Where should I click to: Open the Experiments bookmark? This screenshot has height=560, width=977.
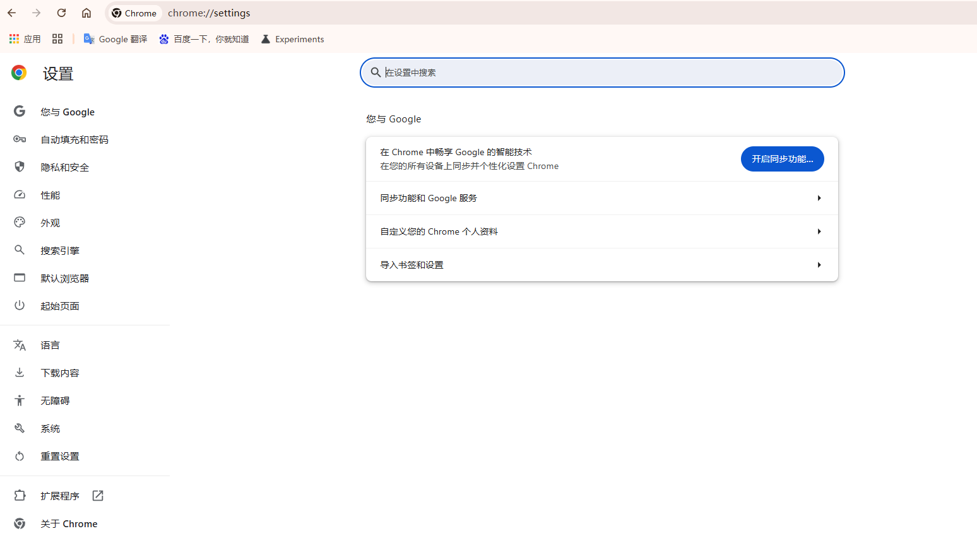pyautogui.click(x=292, y=39)
